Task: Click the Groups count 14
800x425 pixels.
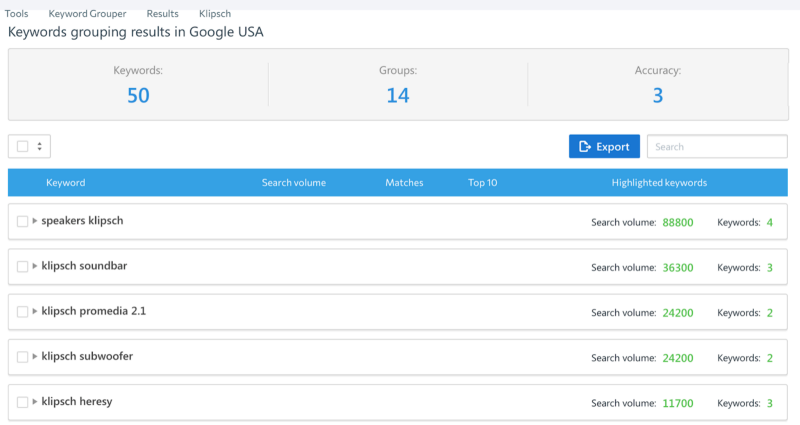Action: 398,95
